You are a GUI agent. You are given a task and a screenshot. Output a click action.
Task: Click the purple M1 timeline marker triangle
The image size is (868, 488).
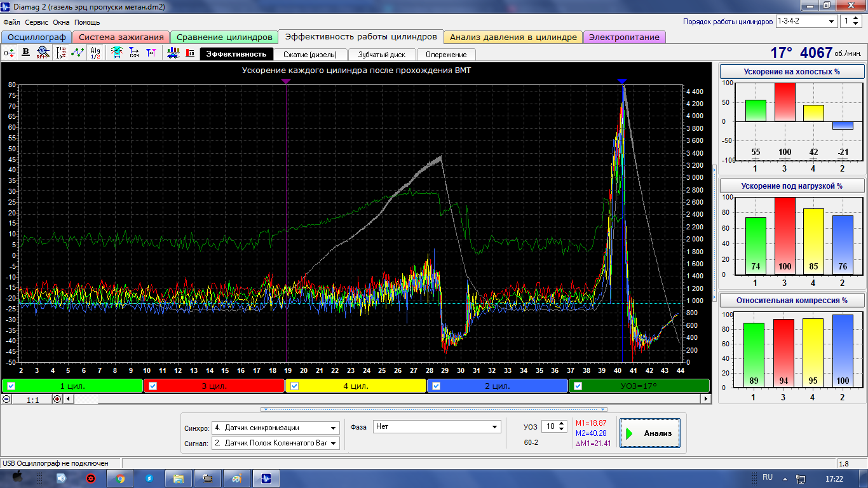[x=286, y=81]
